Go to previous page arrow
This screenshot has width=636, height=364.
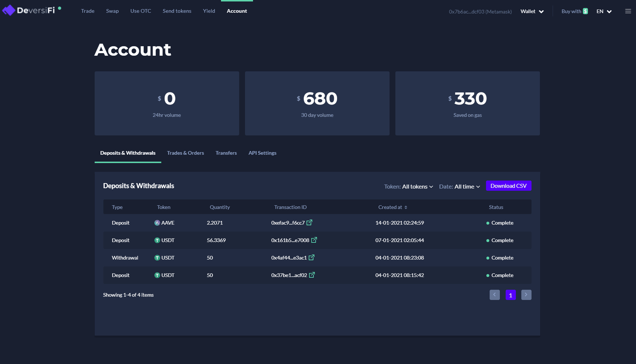[495, 295]
